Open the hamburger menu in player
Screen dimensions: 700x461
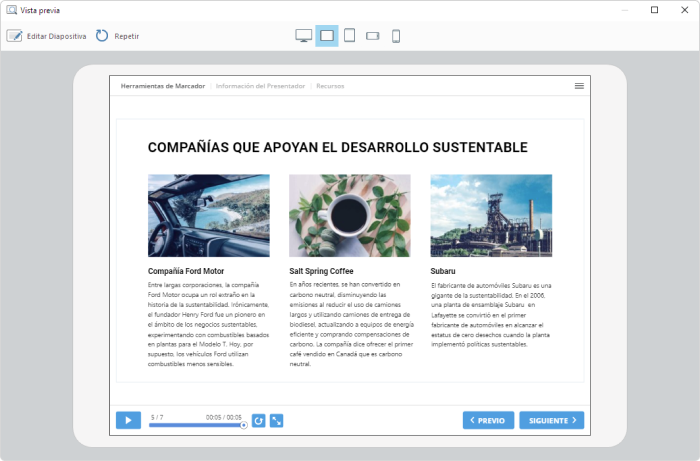pyautogui.click(x=579, y=86)
